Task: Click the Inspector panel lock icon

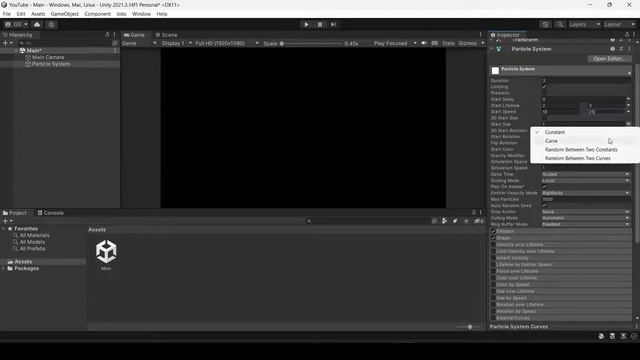Action: coord(627,35)
